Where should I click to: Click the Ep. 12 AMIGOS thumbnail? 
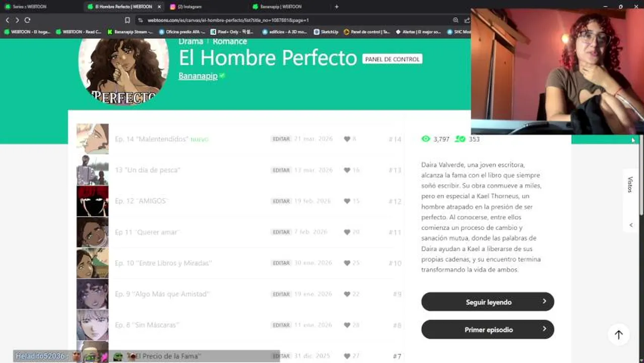point(92,201)
